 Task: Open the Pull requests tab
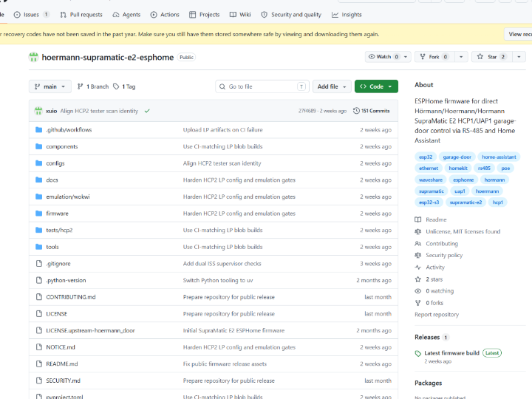point(81,15)
